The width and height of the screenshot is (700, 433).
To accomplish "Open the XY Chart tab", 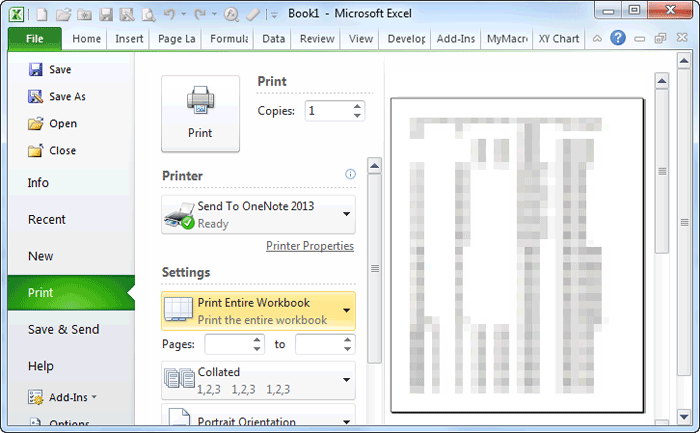I will coord(558,39).
